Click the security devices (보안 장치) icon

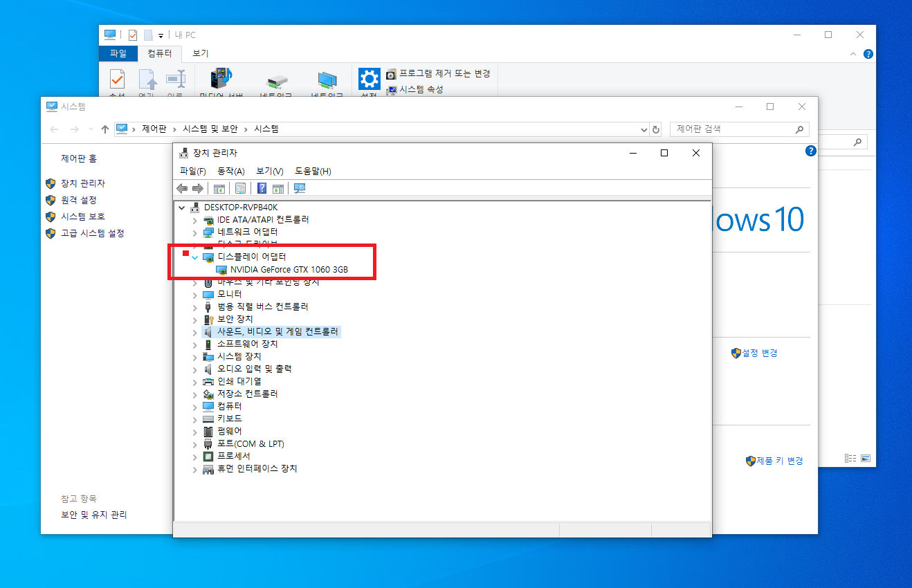point(208,319)
